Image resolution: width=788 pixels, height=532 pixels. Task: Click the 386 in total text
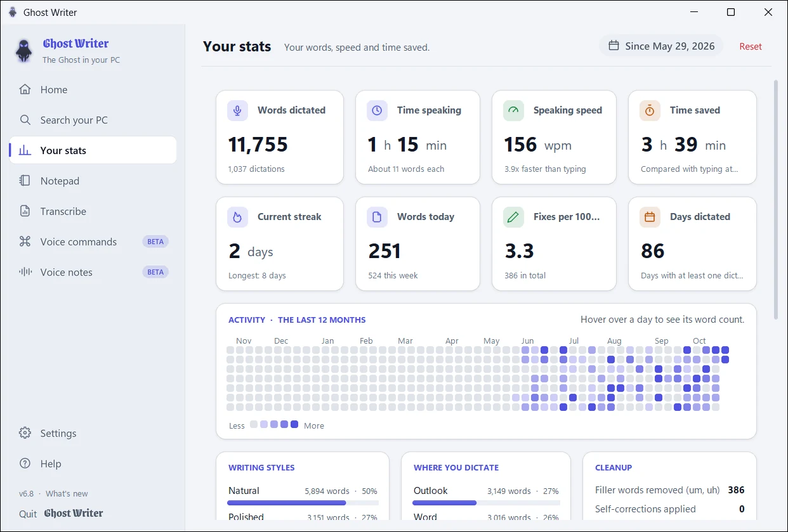(x=525, y=276)
